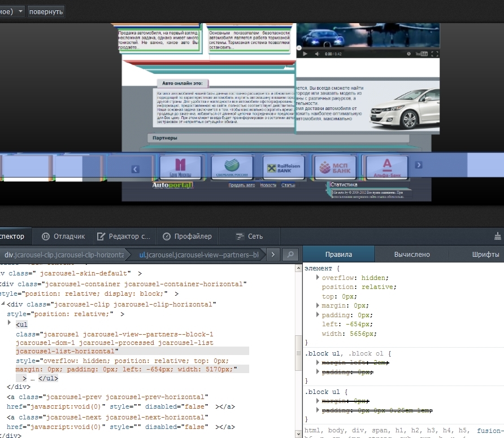Viewport: 504px width, 438px height.
Task: Select the Raiffeisen Bank partner logo
Action: 283,168
